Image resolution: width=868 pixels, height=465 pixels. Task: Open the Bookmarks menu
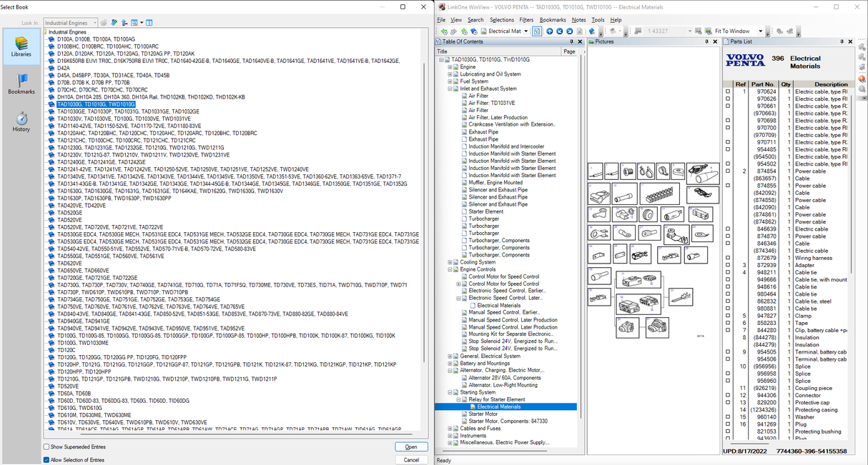(553, 20)
